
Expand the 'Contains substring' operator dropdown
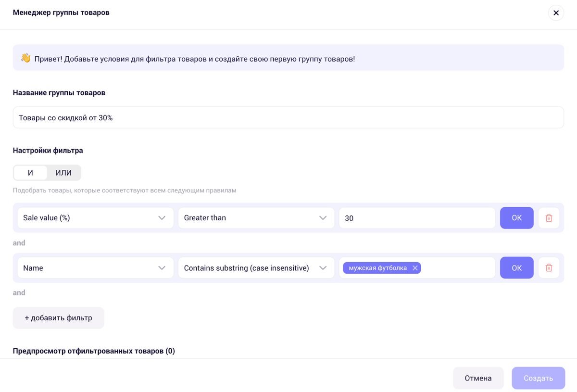[x=256, y=268]
